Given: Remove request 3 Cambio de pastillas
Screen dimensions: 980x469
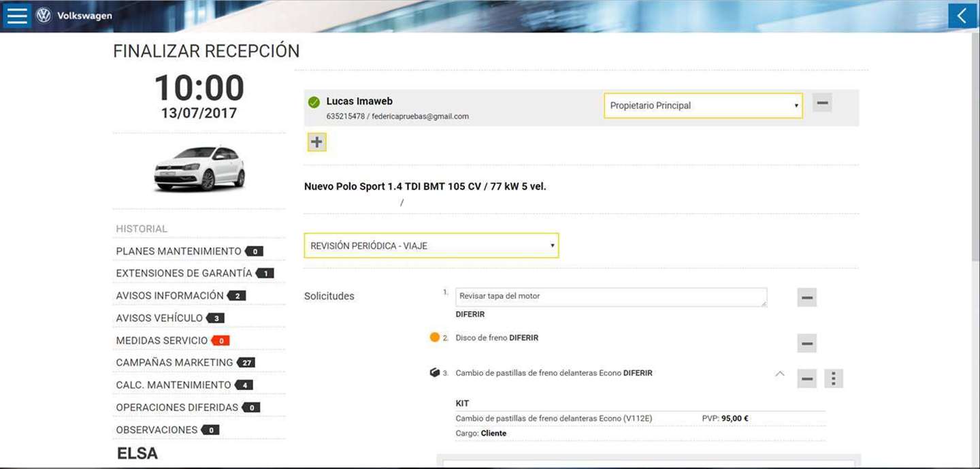Looking at the screenshot, I should pyautogui.click(x=807, y=378).
